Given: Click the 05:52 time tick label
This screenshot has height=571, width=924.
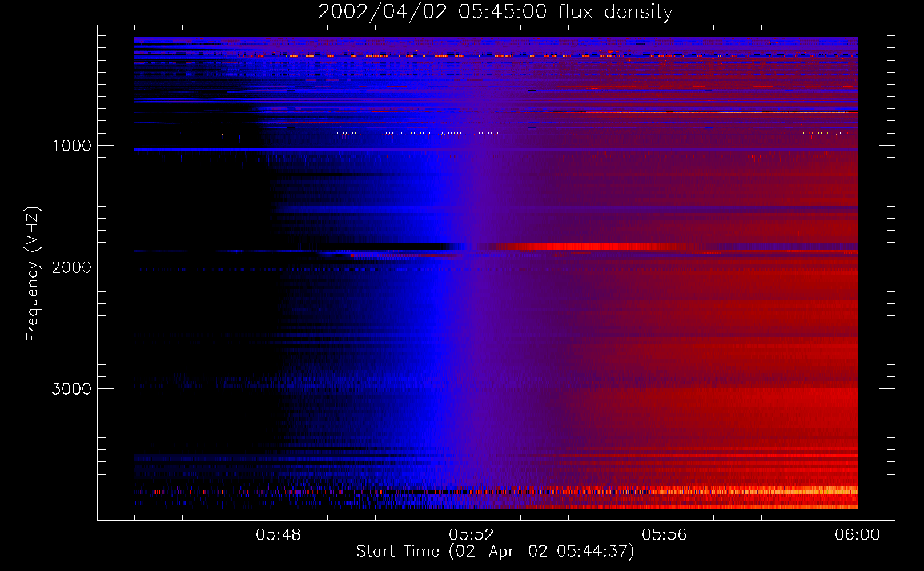Looking at the screenshot, I should pos(472,535).
